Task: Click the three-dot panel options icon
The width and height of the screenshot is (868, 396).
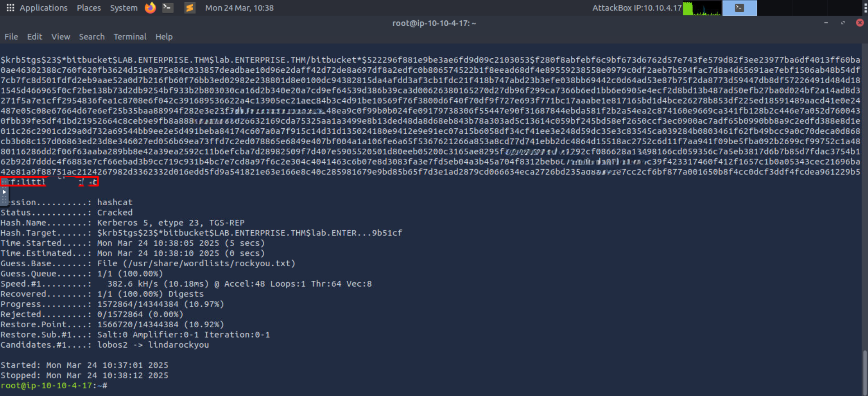Action: tap(865, 8)
